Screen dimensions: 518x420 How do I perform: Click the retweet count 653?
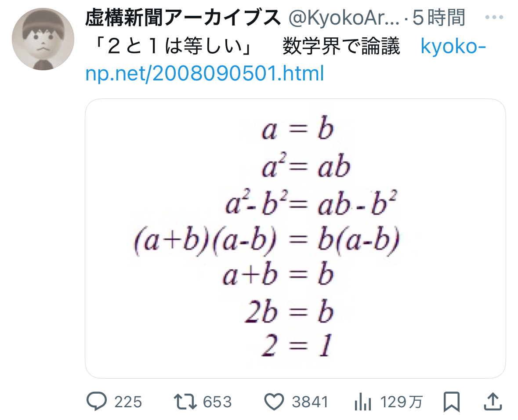tap(217, 402)
